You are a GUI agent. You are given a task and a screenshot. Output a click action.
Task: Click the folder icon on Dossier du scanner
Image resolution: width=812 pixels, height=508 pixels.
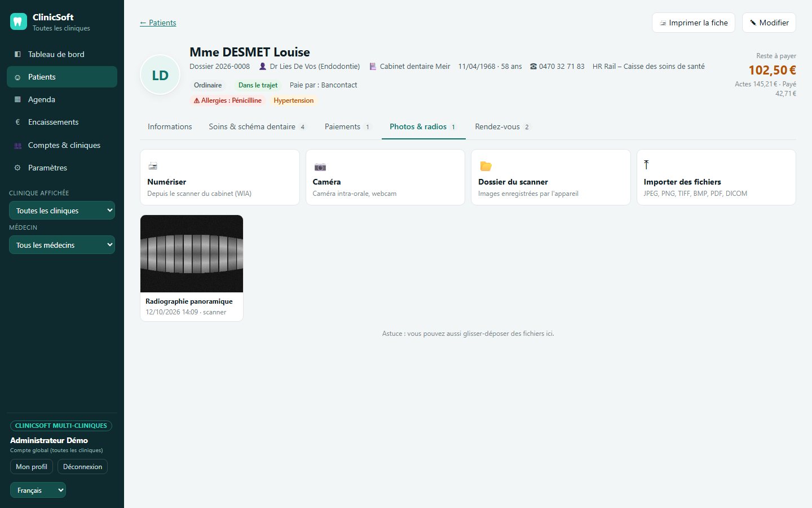(x=486, y=166)
